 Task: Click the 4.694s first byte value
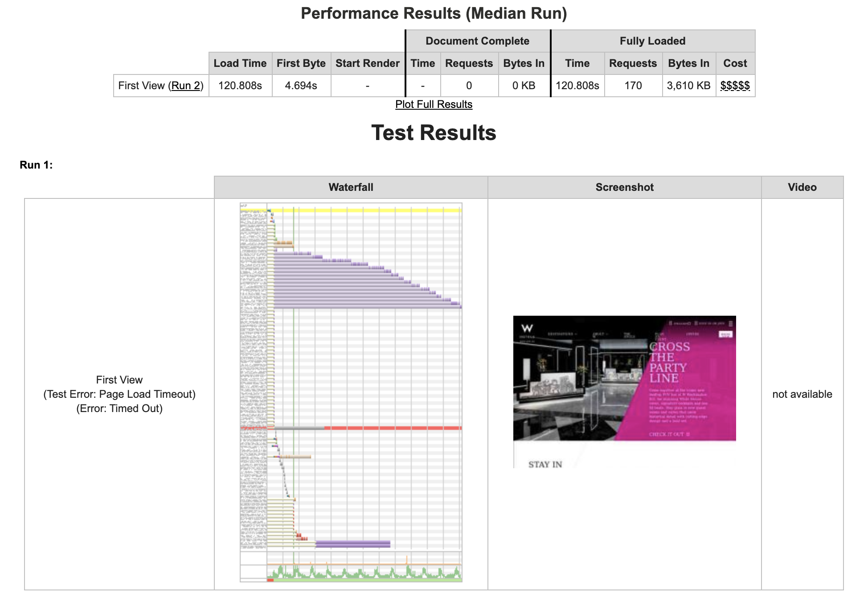[301, 86]
